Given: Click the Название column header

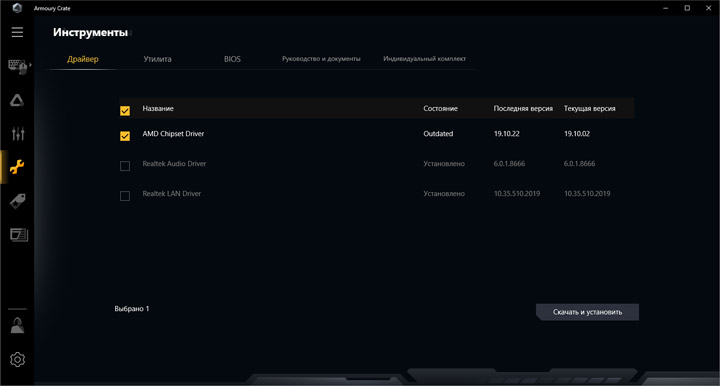Looking at the screenshot, I should pos(158,109).
